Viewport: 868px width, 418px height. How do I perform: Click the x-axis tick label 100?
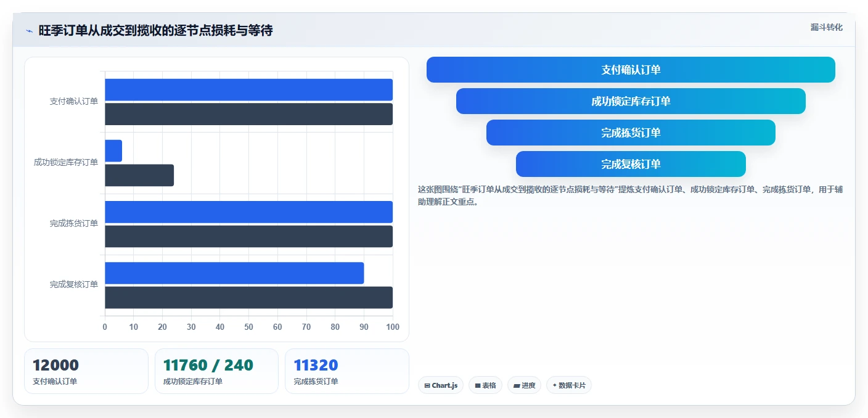(392, 327)
